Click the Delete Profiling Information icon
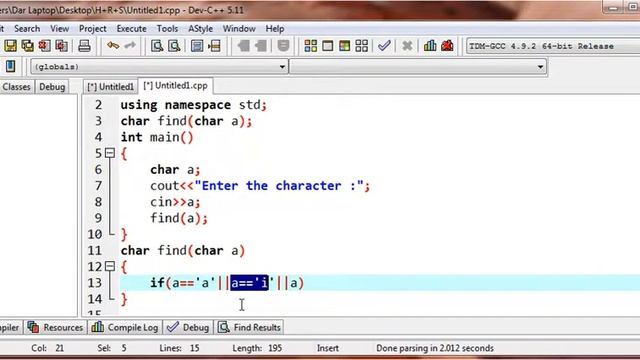Viewport: 640px width, 360px height. coord(447,46)
